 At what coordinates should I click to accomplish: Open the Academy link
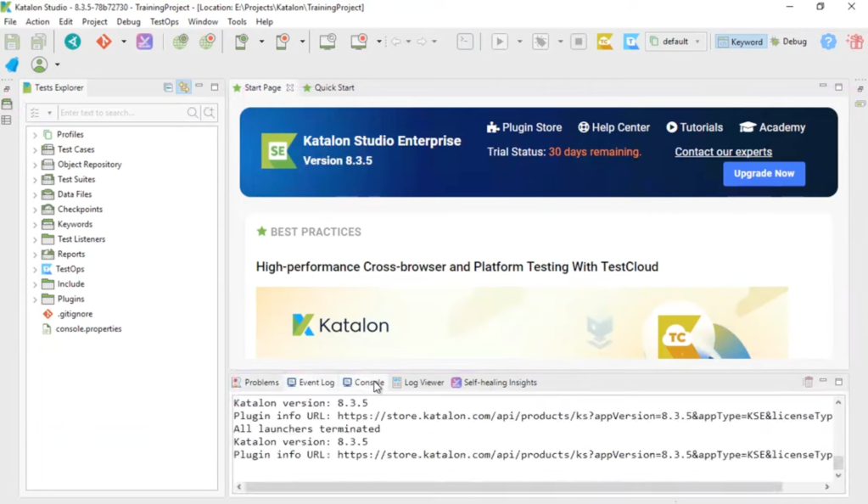pyautogui.click(x=772, y=127)
